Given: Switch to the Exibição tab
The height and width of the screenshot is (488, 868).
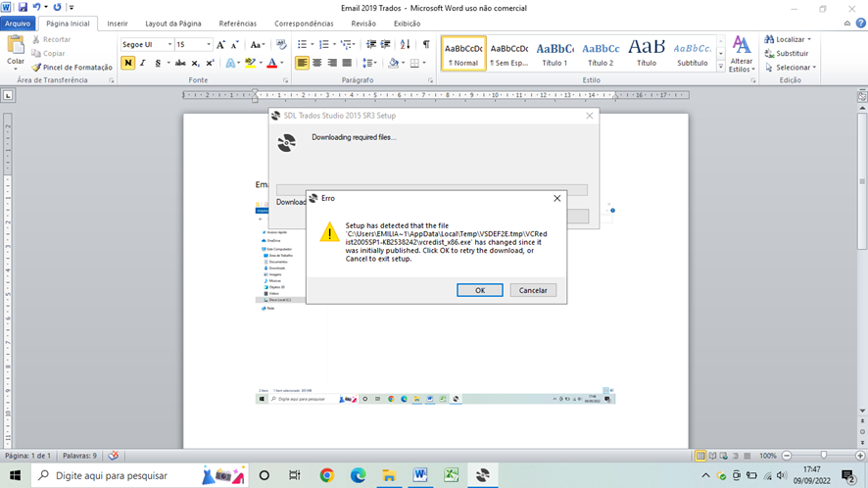Looking at the screenshot, I should pos(407,24).
